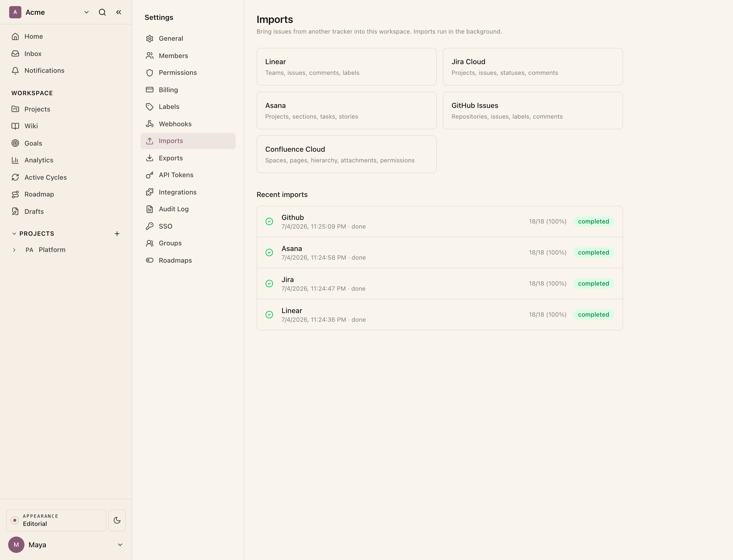Open the Inbox tray icon
The height and width of the screenshot is (560, 733).
point(15,54)
